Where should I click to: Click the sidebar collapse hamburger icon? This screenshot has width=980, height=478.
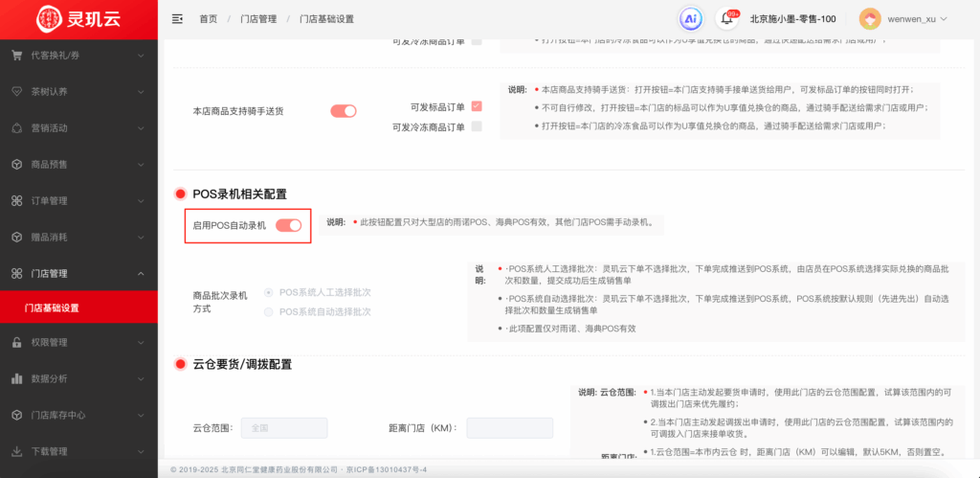(x=177, y=19)
